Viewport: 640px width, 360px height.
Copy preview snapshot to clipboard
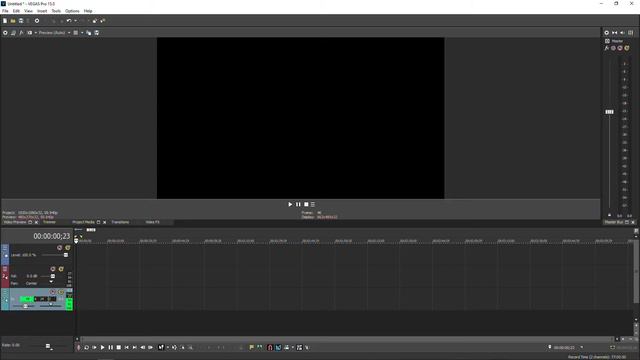(89, 33)
